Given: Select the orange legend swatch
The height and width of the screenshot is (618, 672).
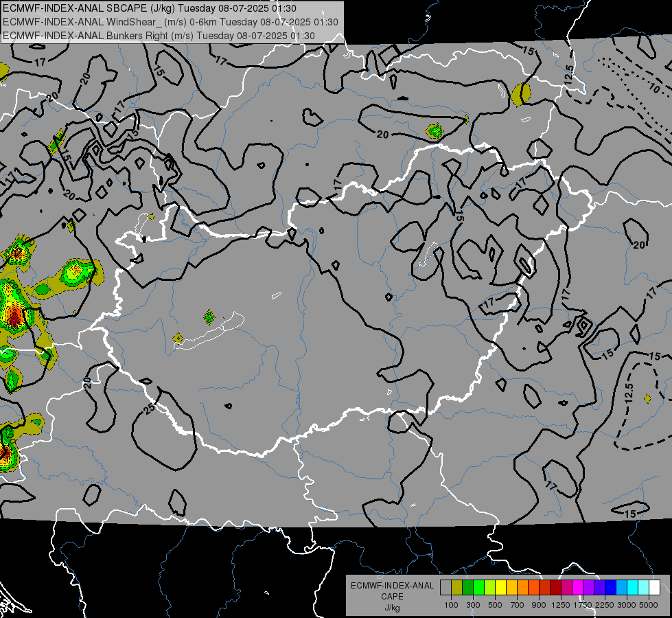Looking at the screenshot, I should pyautogui.click(x=522, y=587).
